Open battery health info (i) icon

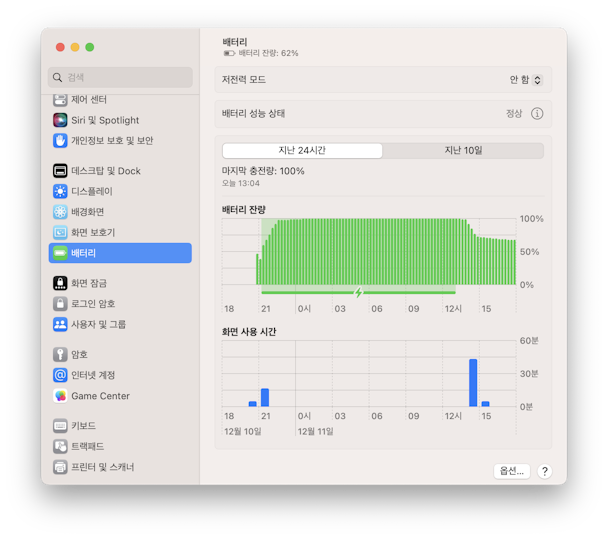537,114
